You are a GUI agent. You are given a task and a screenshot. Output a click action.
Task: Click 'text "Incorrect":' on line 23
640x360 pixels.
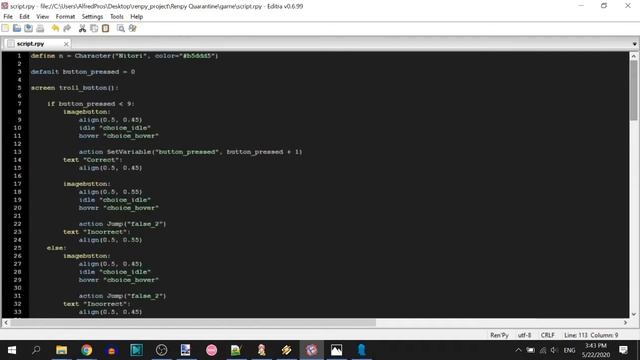97,232
